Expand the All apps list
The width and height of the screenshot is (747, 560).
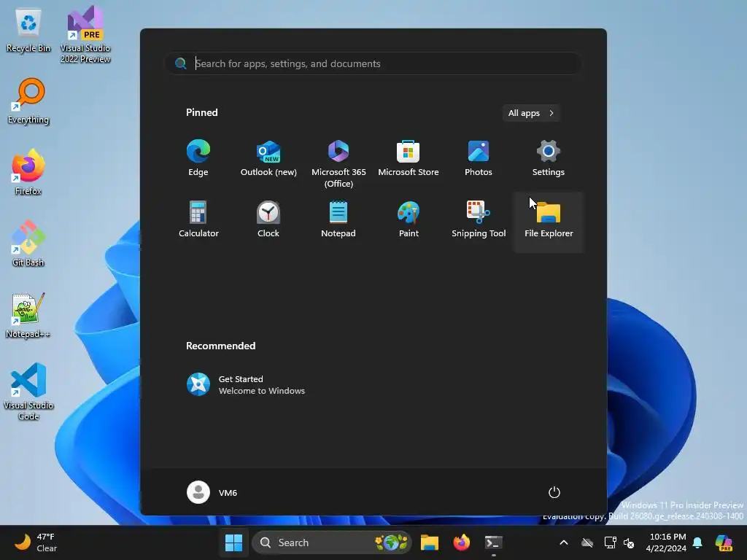click(x=531, y=113)
